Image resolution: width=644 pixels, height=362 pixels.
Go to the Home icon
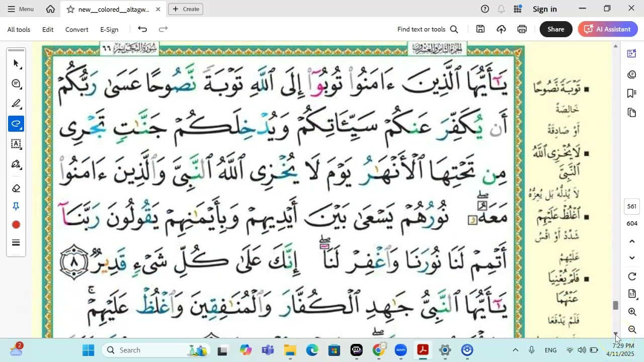pyautogui.click(x=50, y=9)
